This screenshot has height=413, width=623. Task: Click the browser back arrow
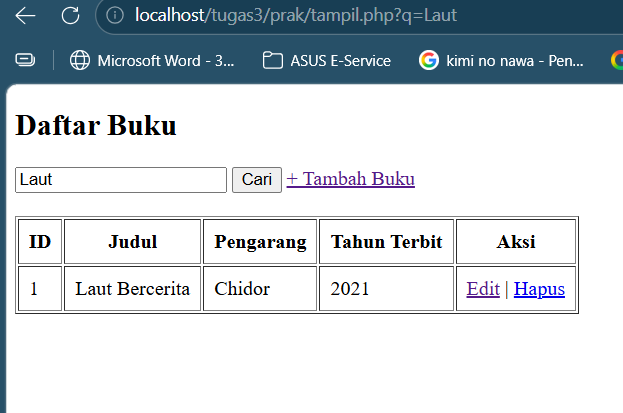25,15
